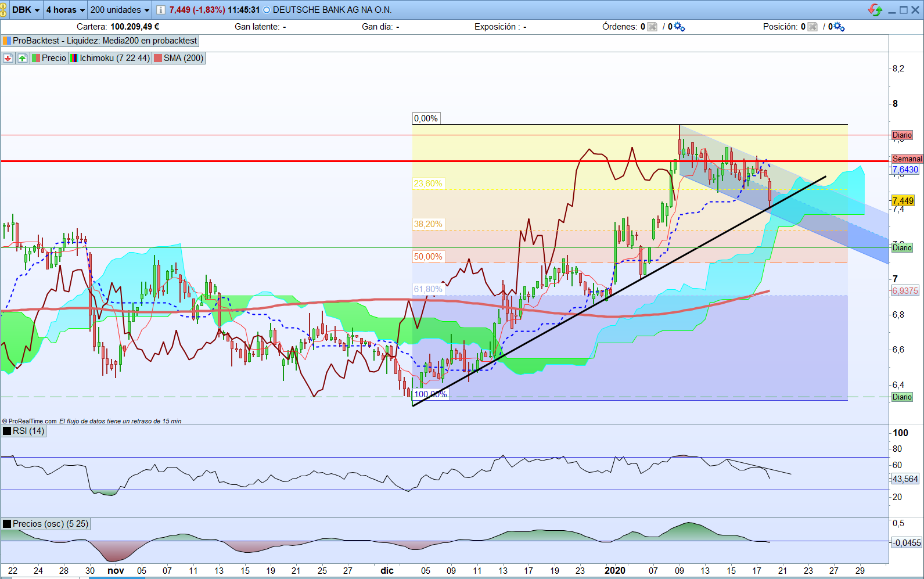The image size is (924, 579).
Task: Click the real-time status circle icon
Action: [x=267, y=10]
